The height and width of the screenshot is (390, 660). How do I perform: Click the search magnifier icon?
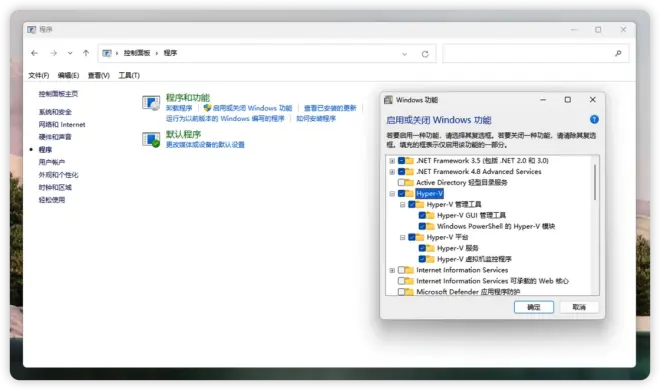(618, 53)
